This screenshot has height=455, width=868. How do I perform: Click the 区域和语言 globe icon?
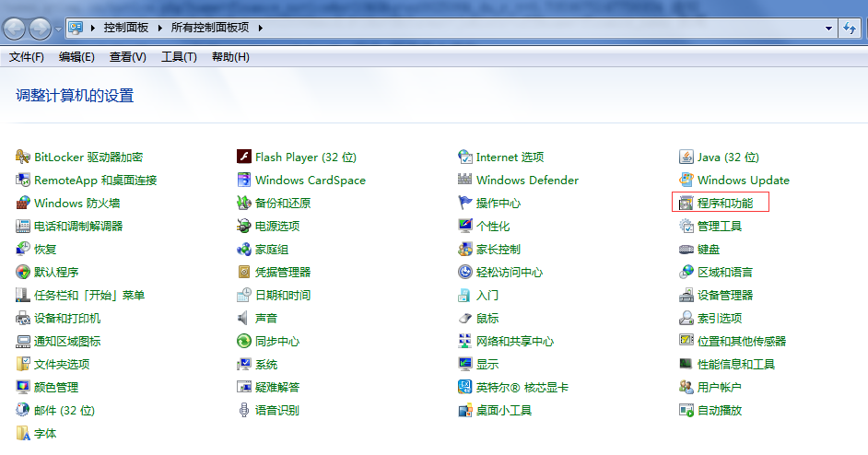686,273
